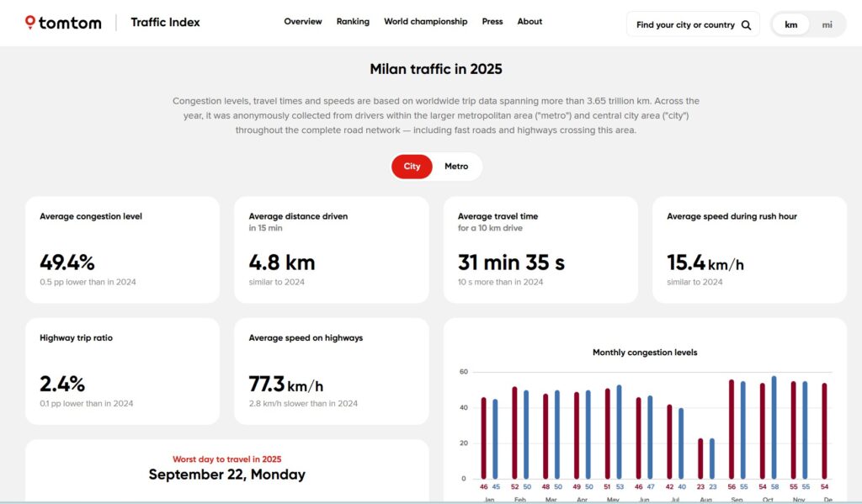Click the red December bar labeled 54
This screenshot has height=504, width=862.
tap(825, 431)
